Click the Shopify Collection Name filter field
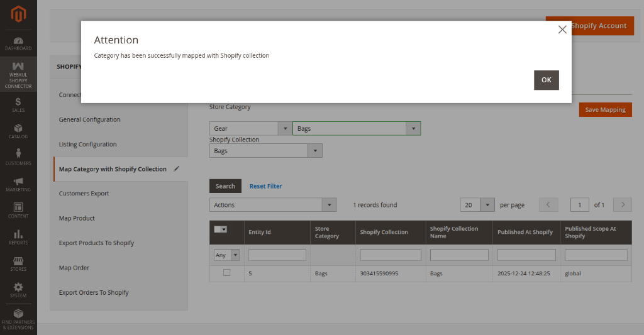The width and height of the screenshot is (644, 335). [x=459, y=255]
